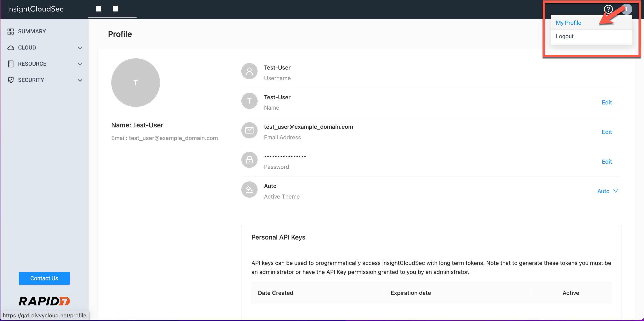Edit the Email Address field
644x321 pixels.
click(x=607, y=132)
